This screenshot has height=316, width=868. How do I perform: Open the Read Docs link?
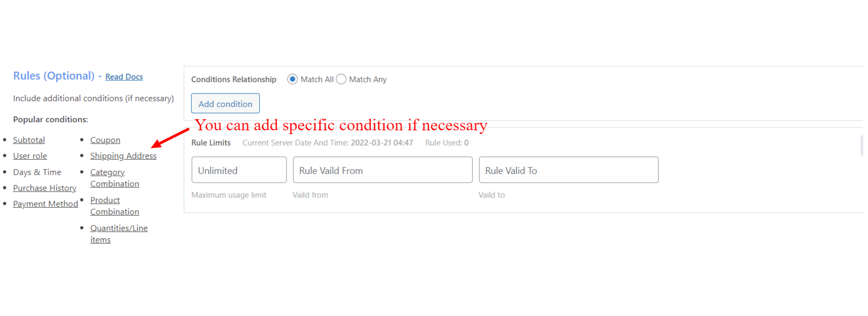tap(124, 77)
